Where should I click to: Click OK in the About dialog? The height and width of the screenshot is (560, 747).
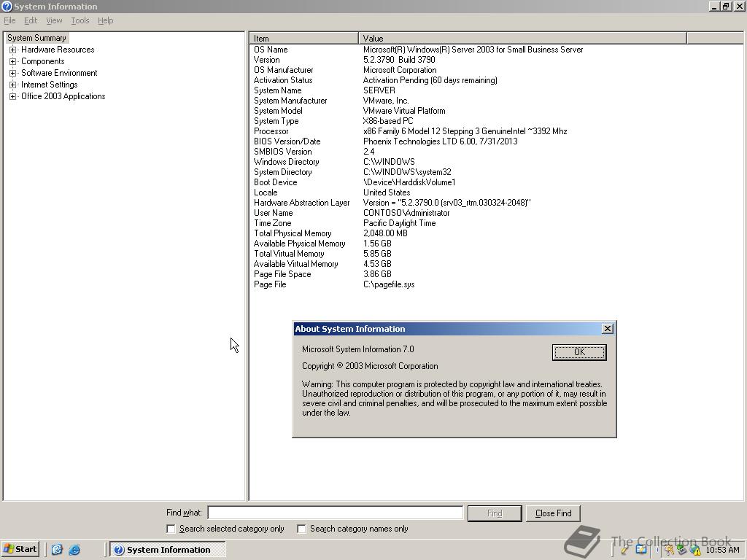click(x=579, y=352)
